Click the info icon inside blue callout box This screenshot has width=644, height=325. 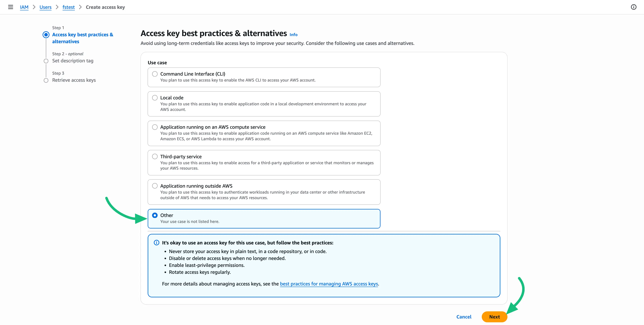[156, 243]
